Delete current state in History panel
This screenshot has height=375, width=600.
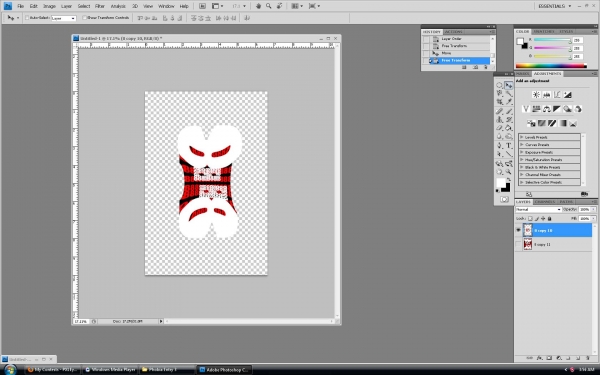(486, 67)
